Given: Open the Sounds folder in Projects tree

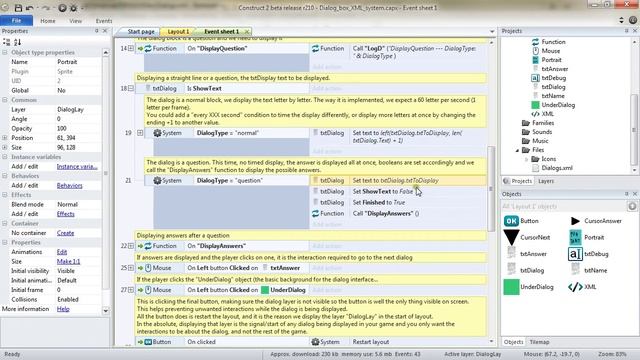Looking at the screenshot, I should pyautogui.click(x=542, y=132).
